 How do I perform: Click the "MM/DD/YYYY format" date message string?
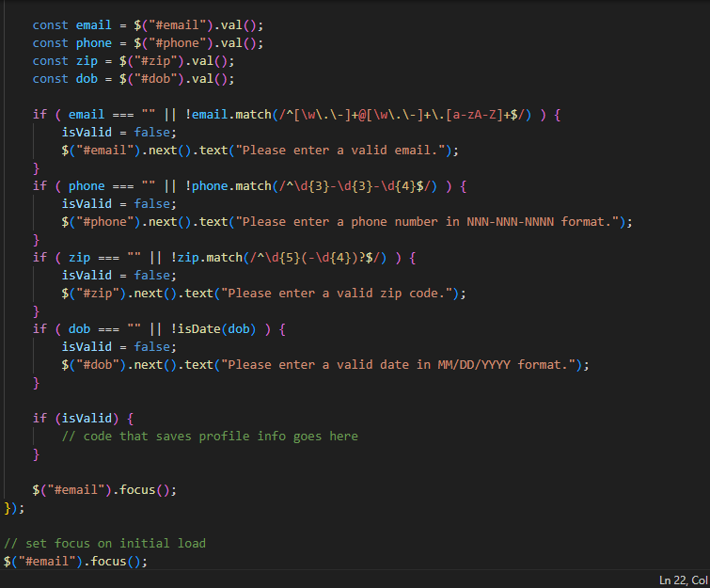point(398,365)
